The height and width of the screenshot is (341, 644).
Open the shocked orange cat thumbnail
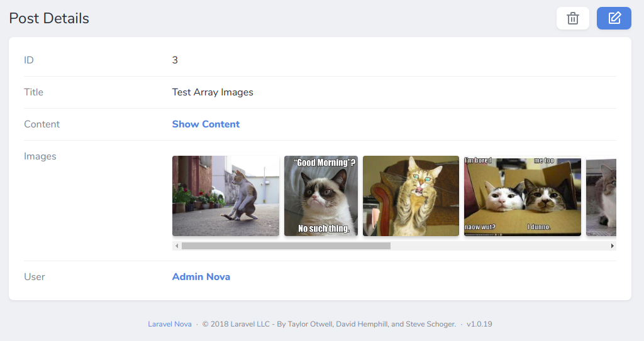[411, 196]
